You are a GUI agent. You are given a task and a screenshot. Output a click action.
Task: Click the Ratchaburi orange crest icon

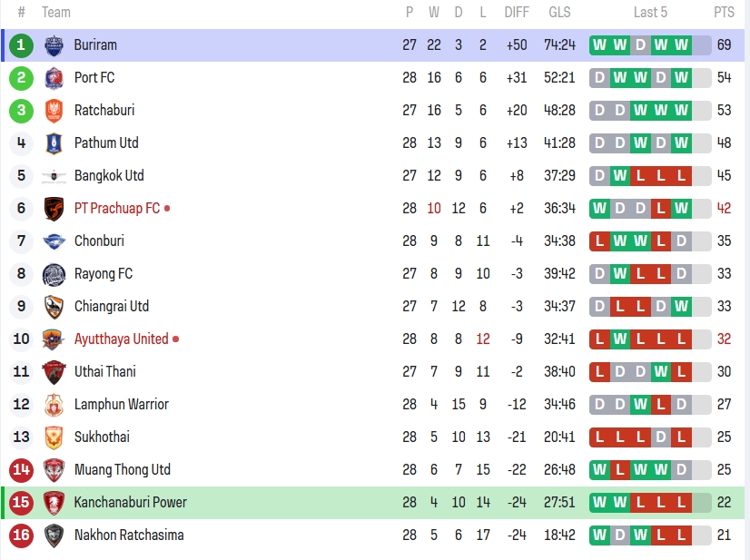54,110
